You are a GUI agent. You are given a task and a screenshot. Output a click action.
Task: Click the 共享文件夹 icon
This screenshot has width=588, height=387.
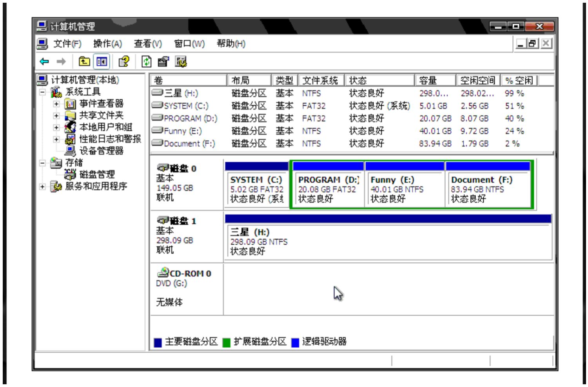[70, 116]
